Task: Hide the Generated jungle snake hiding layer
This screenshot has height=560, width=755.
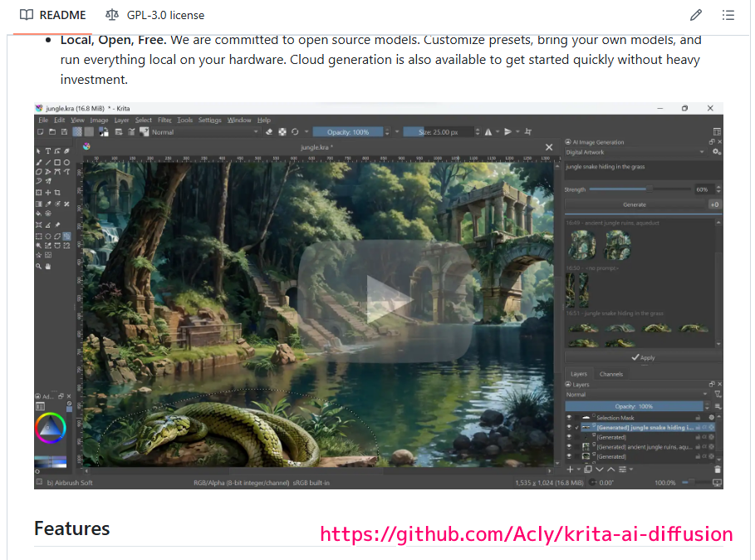Action: 569,427
